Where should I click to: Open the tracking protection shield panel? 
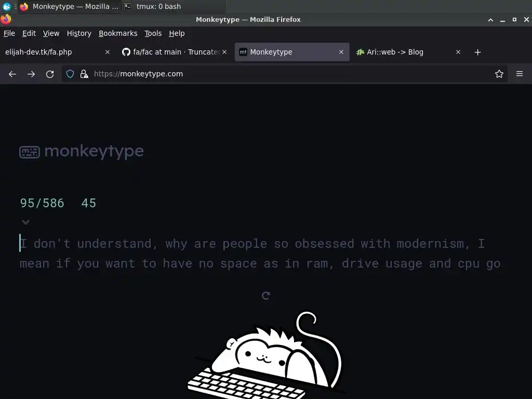click(70, 74)
